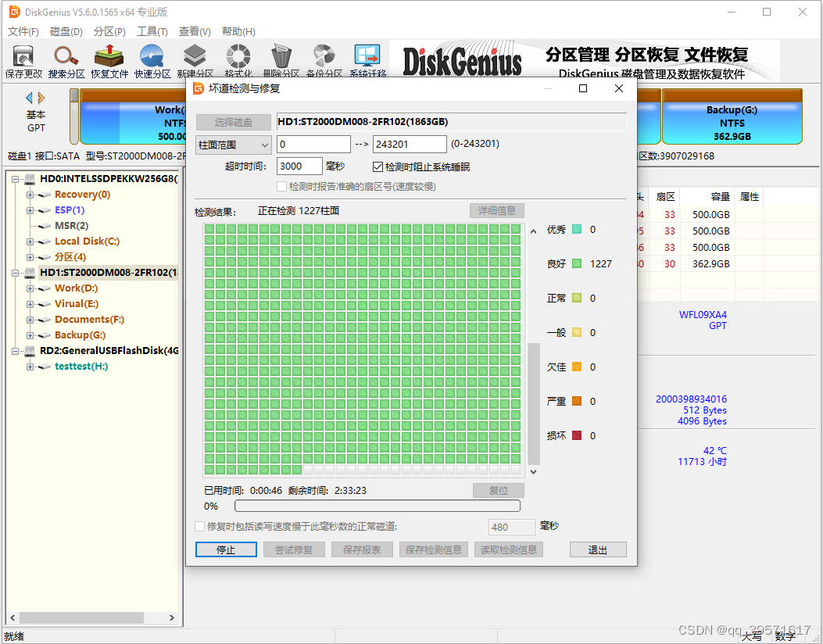823x644 pixels.
Task: Click scroll up arrow of detection grid
Action: pos(533,231)
